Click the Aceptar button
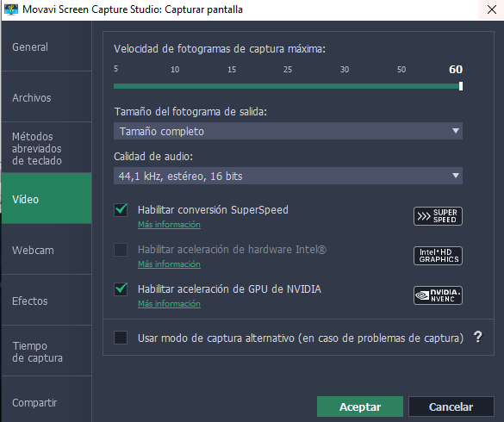 tap(360, 406)
